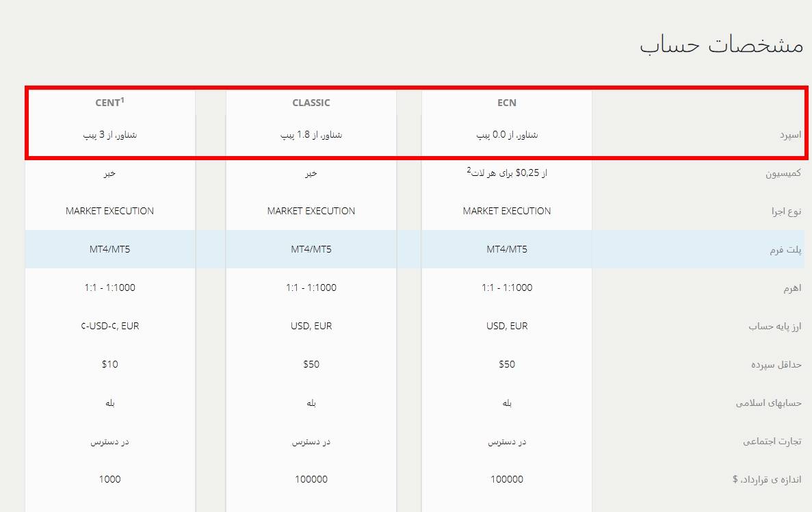
Task: Click the CENT contract size 1000 cell
Action: click(109, 479)
